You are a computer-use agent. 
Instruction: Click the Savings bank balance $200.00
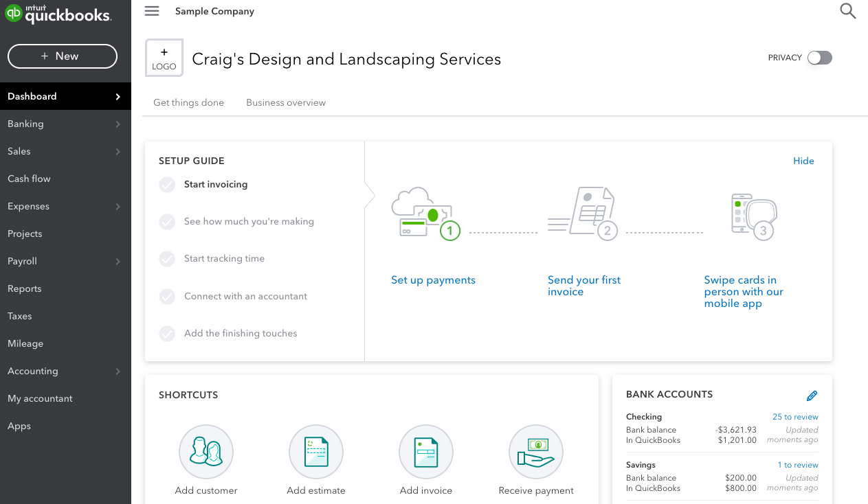(x=740, y=478)
